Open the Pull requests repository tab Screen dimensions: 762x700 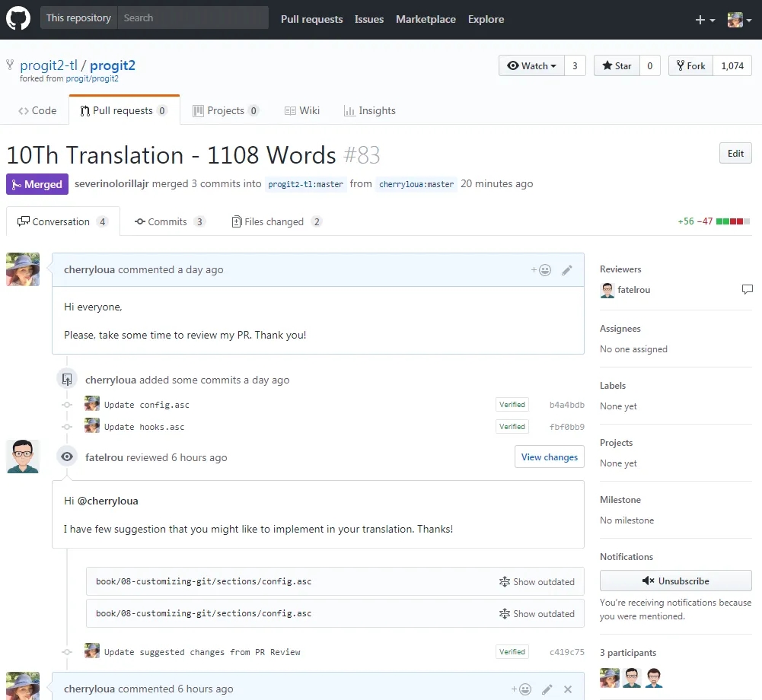pos(124,111)
